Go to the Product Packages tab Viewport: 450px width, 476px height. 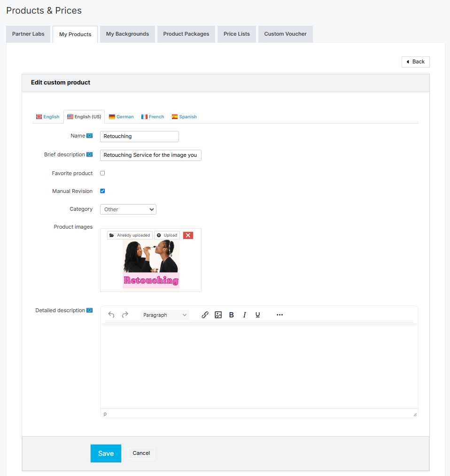click(186, 34)
